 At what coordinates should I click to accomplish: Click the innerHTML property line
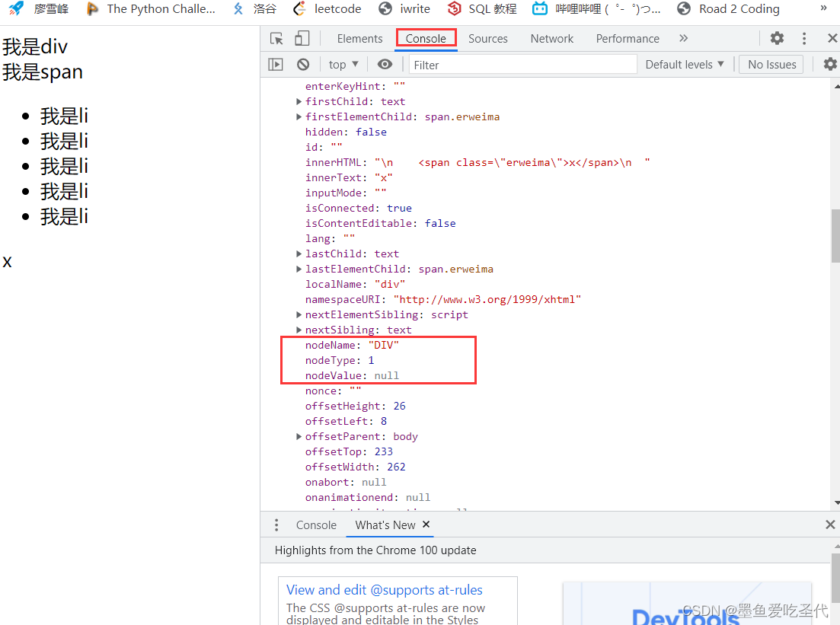tap(477, 162)
